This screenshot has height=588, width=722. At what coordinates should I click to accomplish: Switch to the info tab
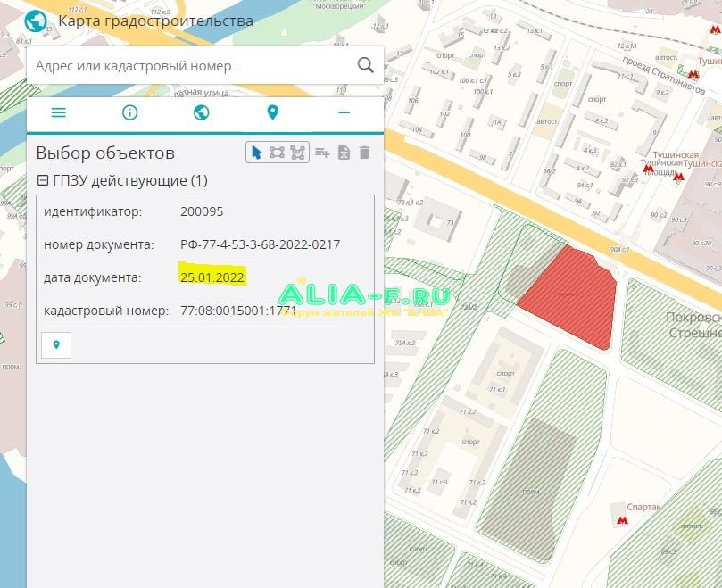[x=129, y=112]
